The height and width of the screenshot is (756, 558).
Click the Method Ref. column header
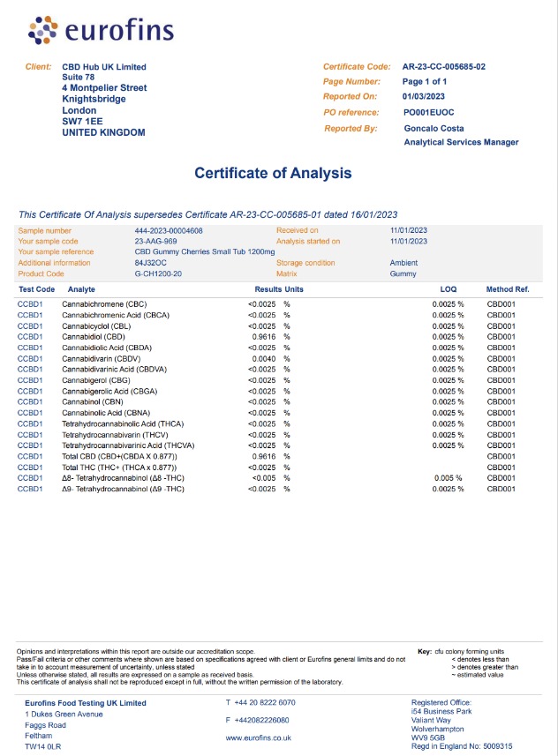(507, 289)
